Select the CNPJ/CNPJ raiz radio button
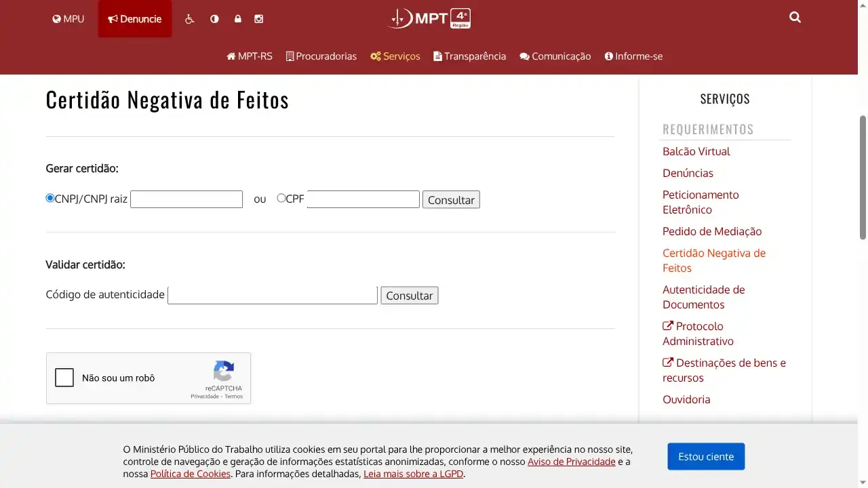This screenshot has height=488, width=868. click(50, 197)
